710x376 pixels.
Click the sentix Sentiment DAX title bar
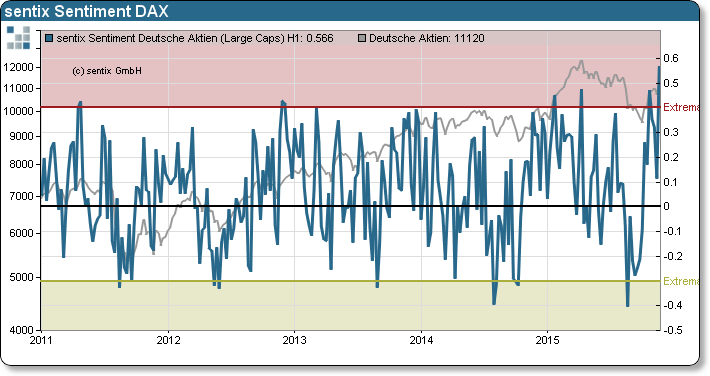[350, 11]
